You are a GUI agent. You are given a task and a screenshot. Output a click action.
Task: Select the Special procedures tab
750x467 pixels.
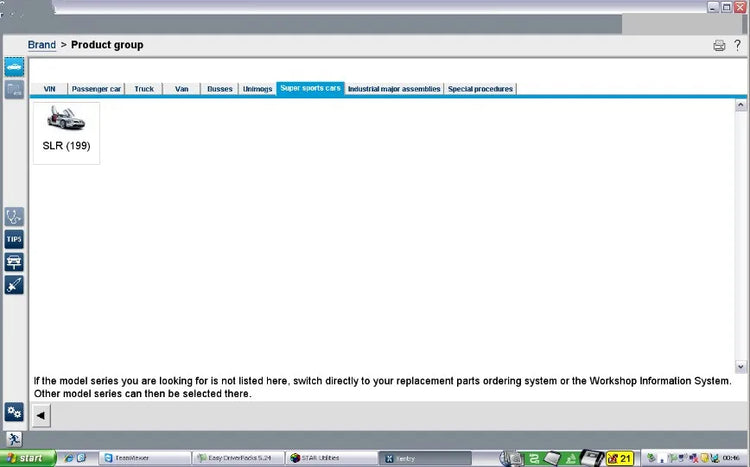pos(480,89)
